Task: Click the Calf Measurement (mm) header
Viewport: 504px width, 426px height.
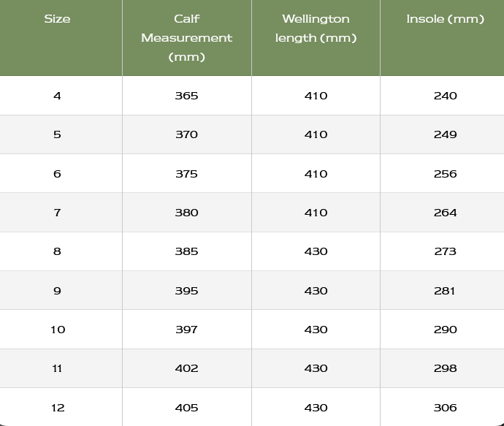Action: (187, 38)
